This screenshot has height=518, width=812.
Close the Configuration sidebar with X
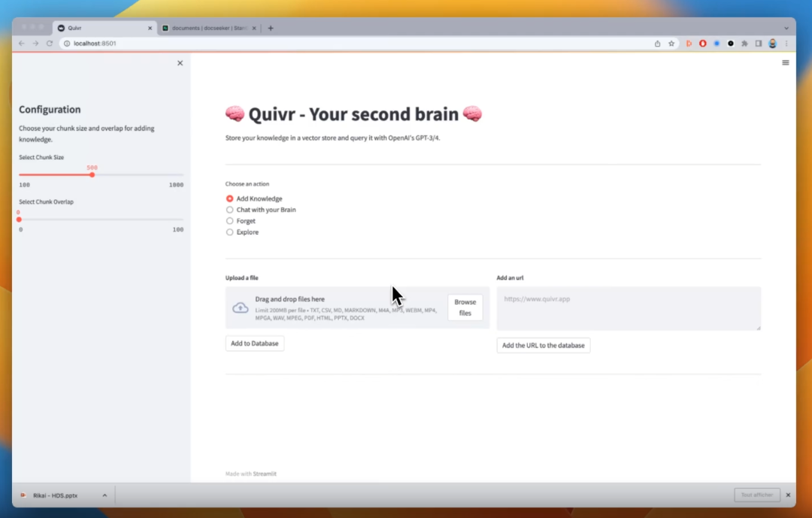tap(180, 63)
